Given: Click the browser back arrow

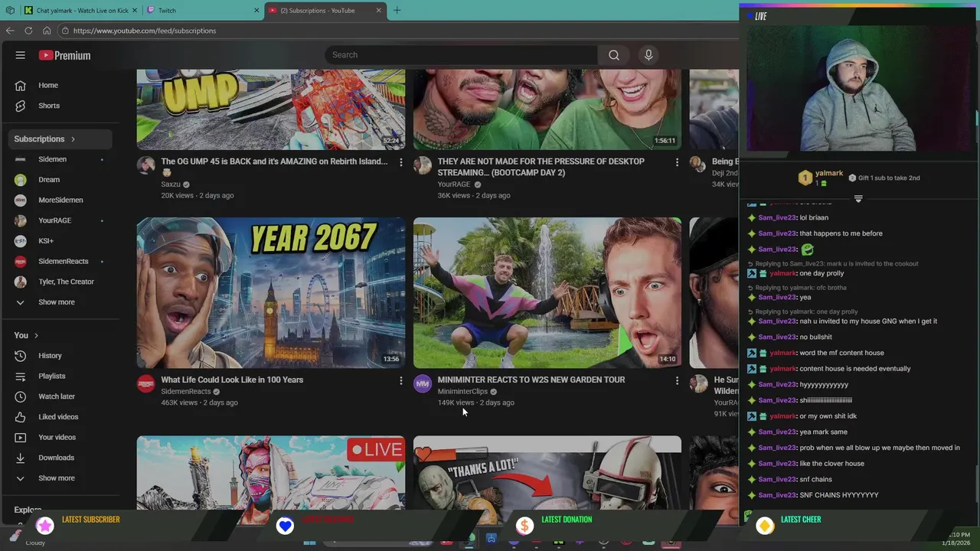Looking at the screenshot, I should coord(9,31).
